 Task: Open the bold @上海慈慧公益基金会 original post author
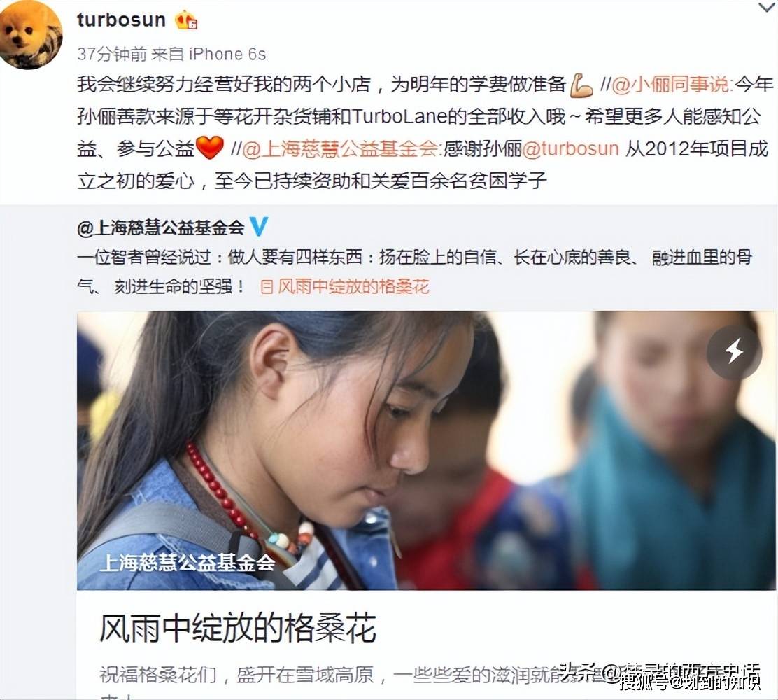161,227
